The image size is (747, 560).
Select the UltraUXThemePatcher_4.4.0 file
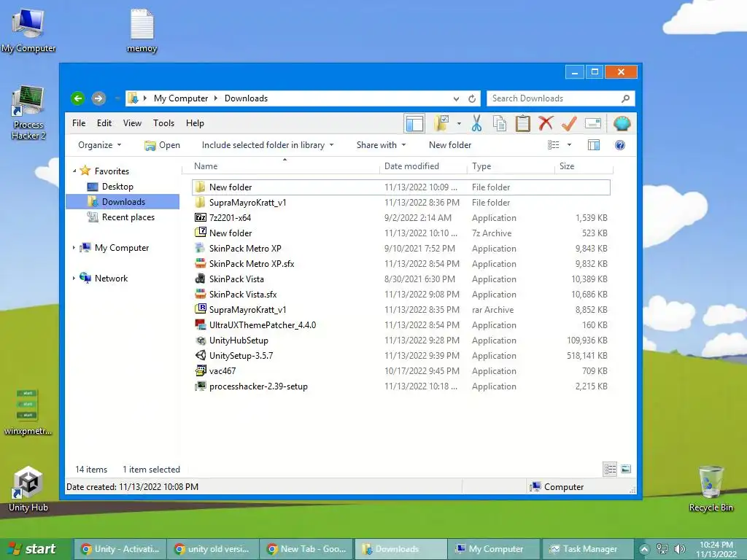click(x=401, y=325)
